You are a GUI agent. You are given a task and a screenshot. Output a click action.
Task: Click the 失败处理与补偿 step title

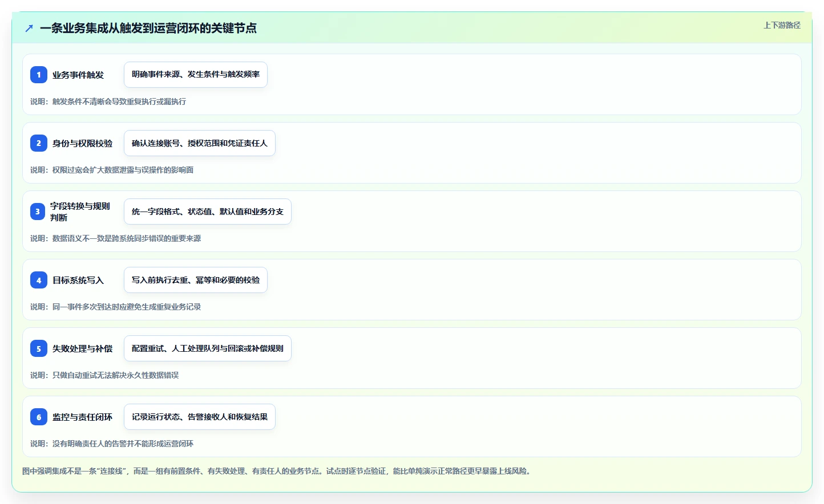(82, 348)
